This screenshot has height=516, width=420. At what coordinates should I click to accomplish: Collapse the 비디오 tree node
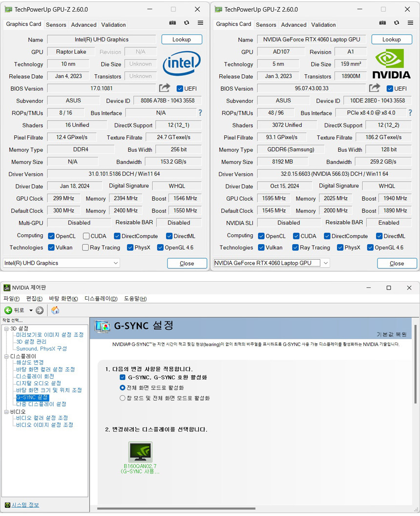[x=6, y=412]
